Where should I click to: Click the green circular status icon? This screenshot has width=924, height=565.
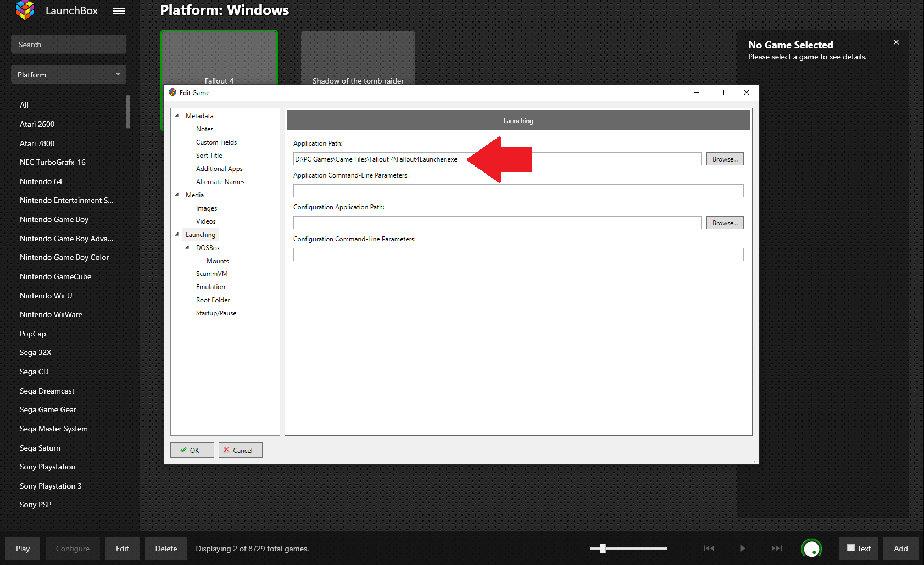(811, 549)
